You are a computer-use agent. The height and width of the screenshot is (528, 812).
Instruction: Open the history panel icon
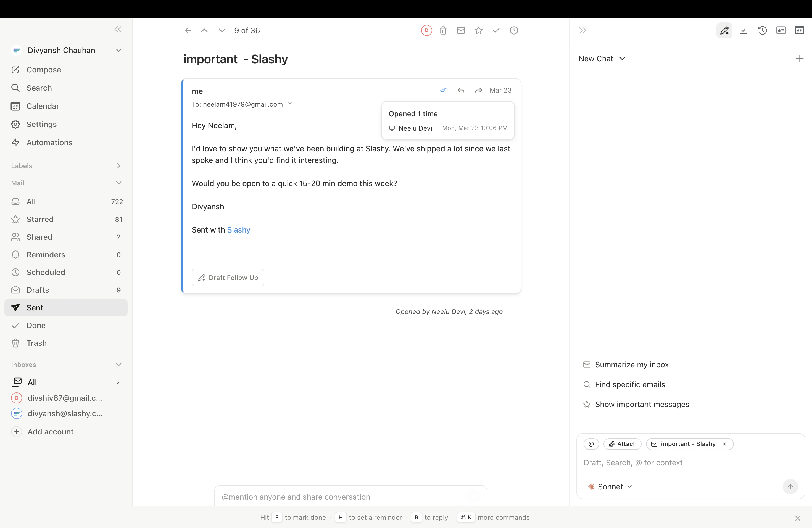tap(763, 30)
